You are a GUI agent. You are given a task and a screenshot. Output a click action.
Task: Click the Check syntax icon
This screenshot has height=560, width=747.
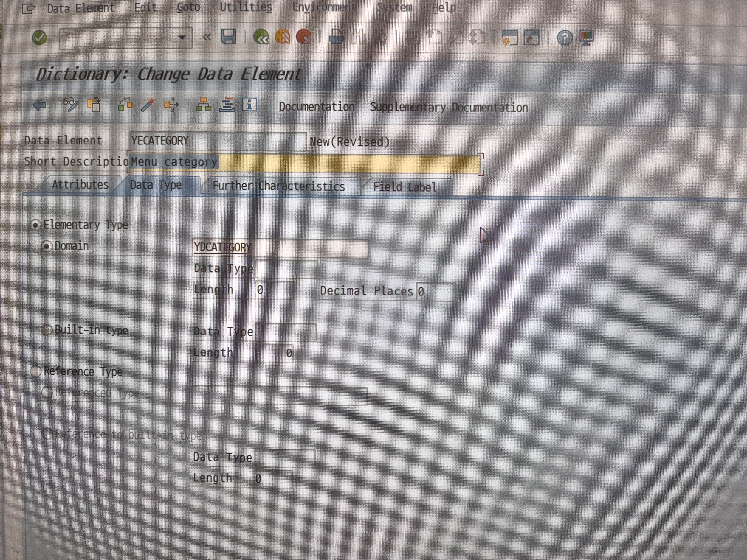[x=125, y=105]
